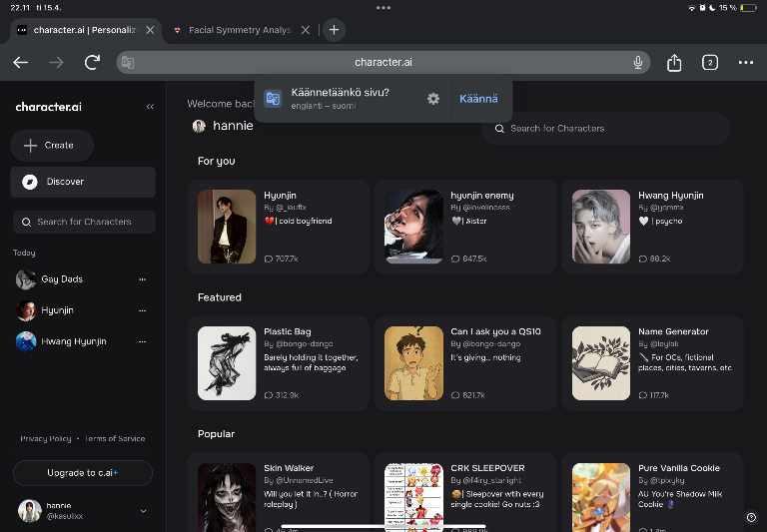
Task: Go back with the browser back arrow
Action: [x=20, y=62]
